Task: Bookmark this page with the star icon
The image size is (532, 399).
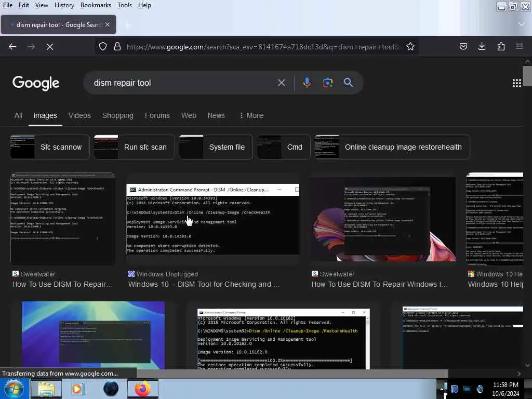Action: tap(410, 46)
